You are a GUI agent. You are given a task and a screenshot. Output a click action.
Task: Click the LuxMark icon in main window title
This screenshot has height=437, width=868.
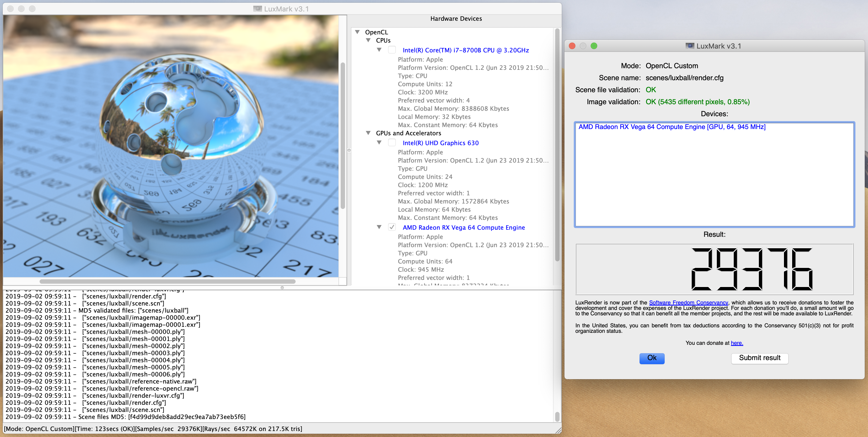(257, 9)
